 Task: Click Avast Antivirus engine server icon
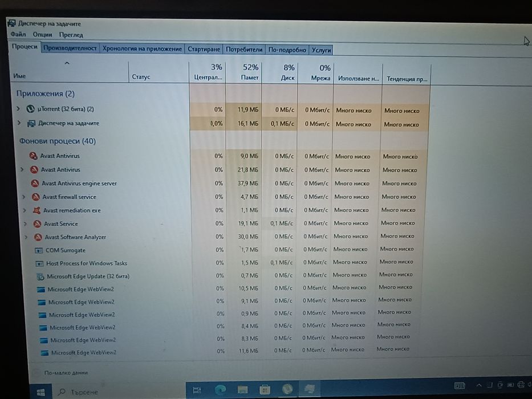[35, 184]
